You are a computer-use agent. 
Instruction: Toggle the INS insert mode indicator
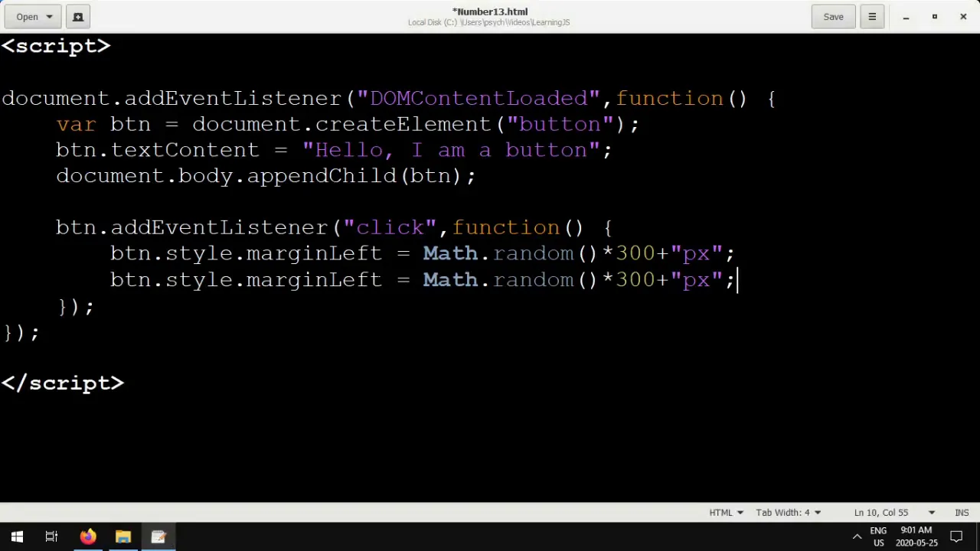tap(962, 513)
